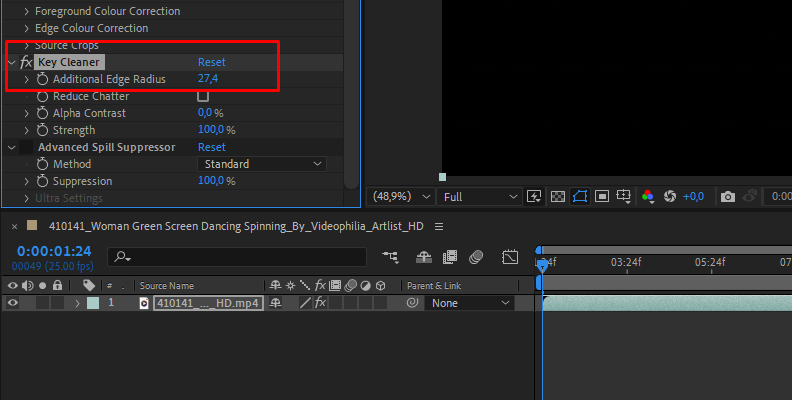Take a snapshot with camera icon

tap(728, 196)
